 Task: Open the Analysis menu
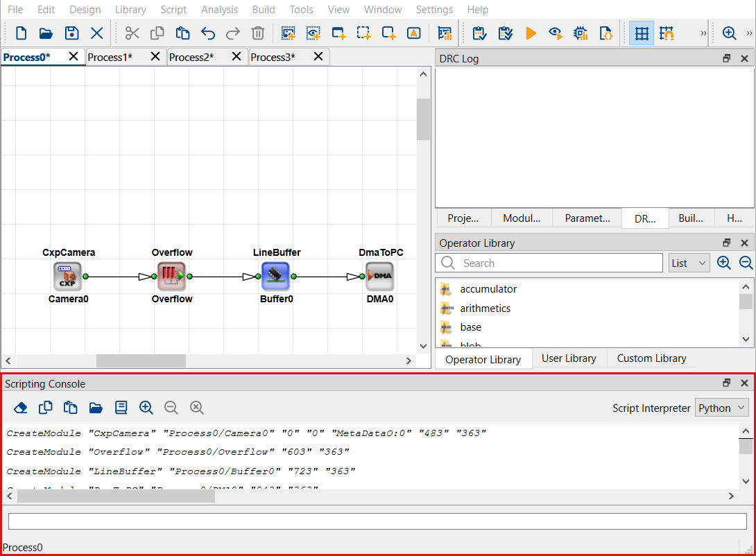click(220, 10)
